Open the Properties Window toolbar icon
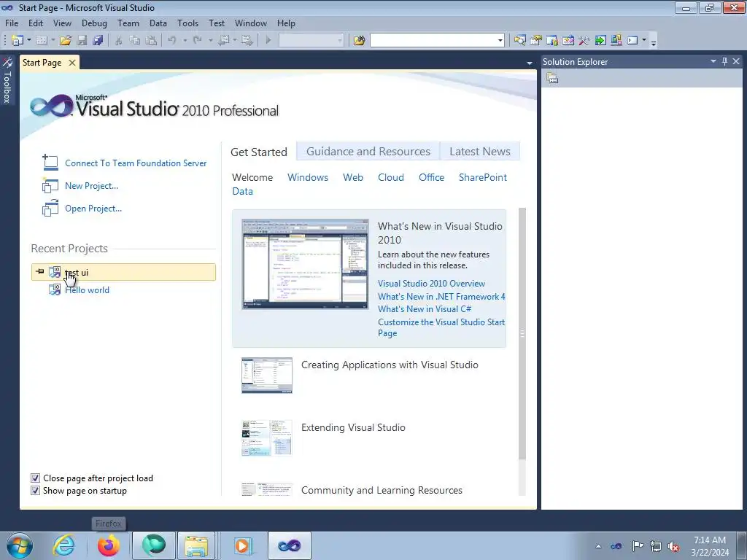 click(x=536, y=41)
